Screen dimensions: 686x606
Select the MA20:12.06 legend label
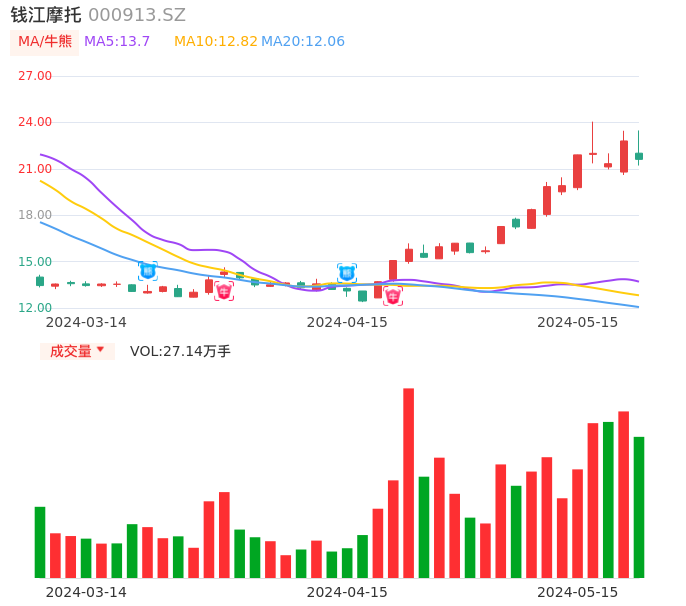click(303, 42)
